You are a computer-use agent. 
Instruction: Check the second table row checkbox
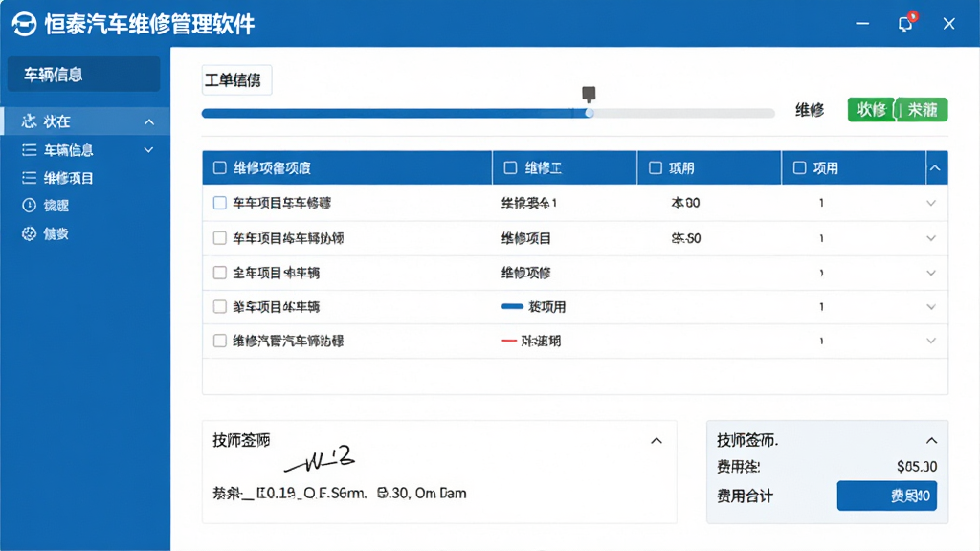[219, 238]
